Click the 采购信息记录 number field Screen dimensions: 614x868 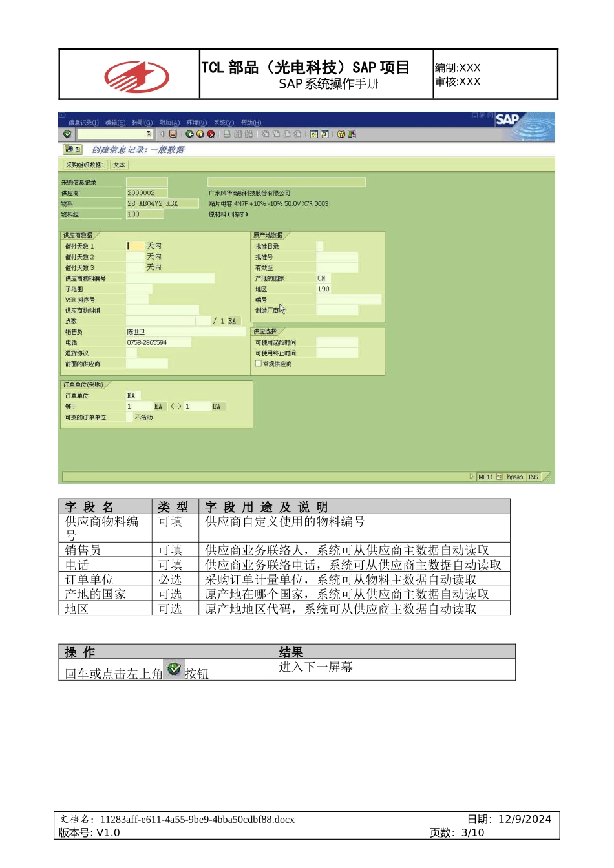[x=147, y=182]
